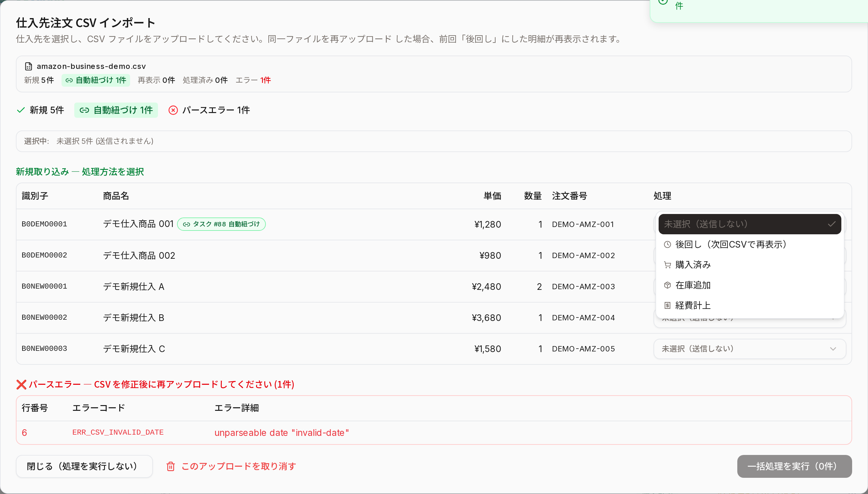
Task: Click the CSV file icon beside amazon-business-demo.csv
Action: 29,66
